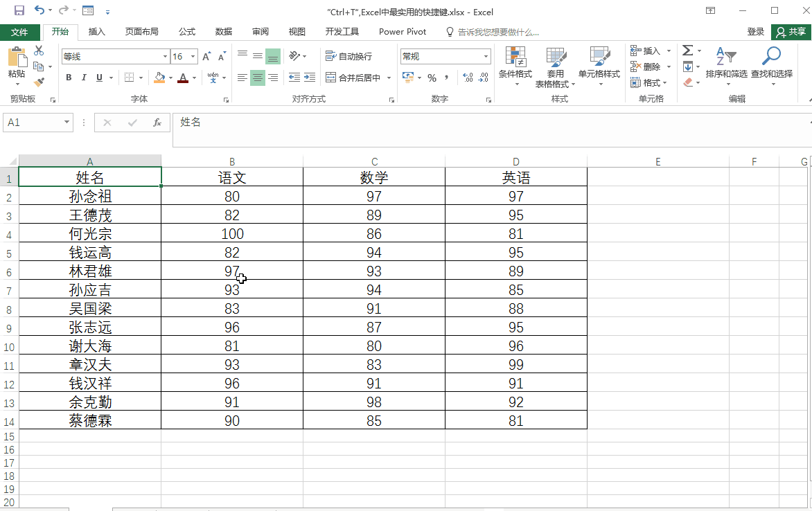Open the 文件 file tab
812x511 pixels.
19,32
